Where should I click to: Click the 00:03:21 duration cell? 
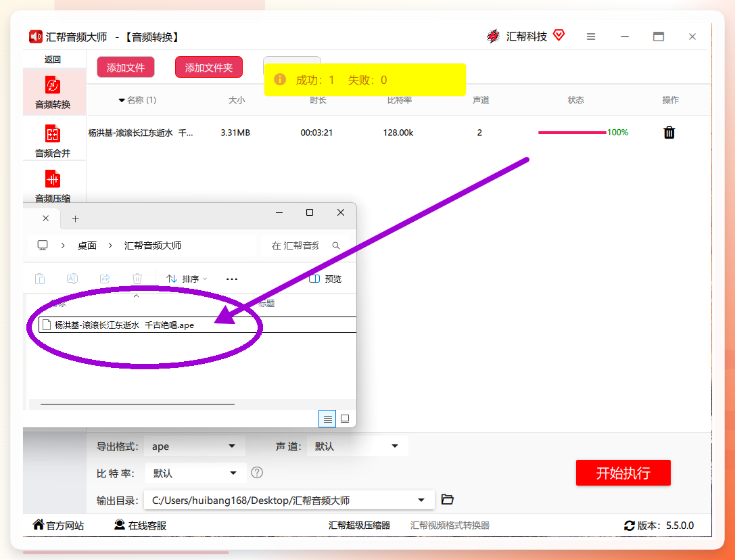point(316,133)
